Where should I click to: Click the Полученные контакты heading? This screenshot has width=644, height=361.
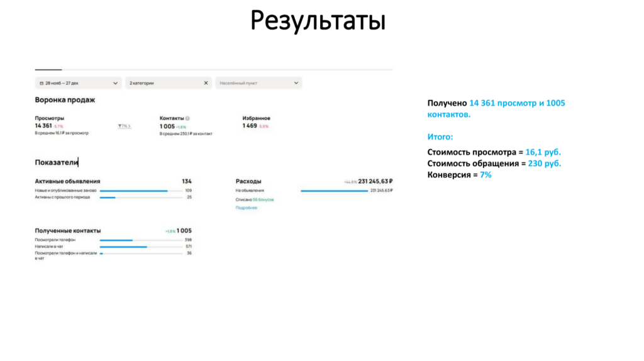[x=68, y=231]
